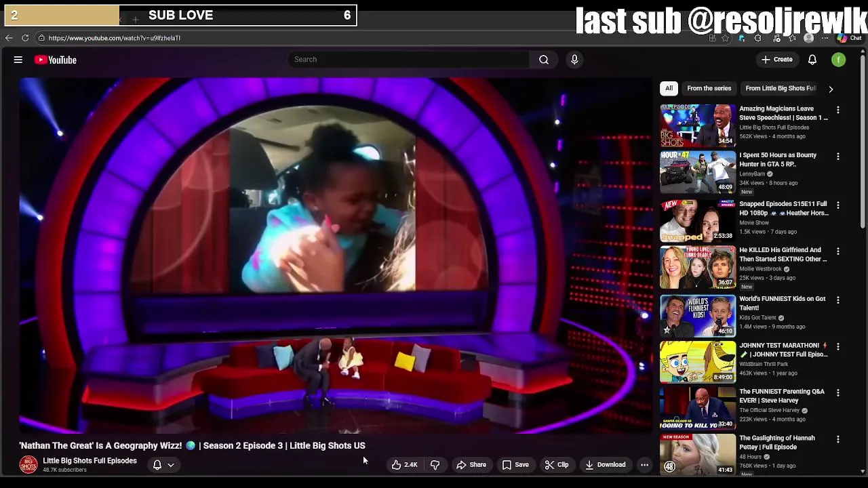
Task: Save video to playlist
Action: [515, 465]
